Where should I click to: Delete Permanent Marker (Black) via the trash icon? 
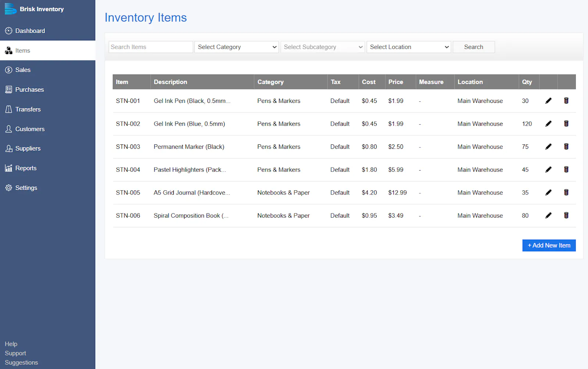click(x=566, y=147)
